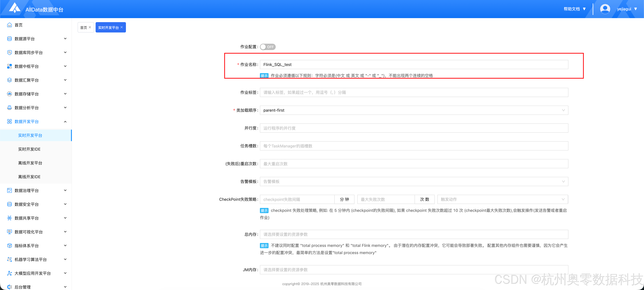Open 离线开发平台 from the sidebar
The height and width of the screenshot is (290, 644).
pyautogui.click(x=30, y=163)
